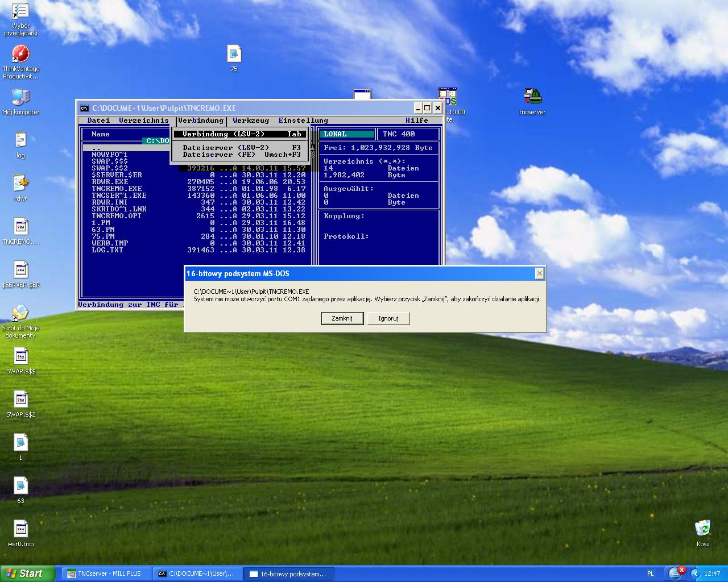Viewport: 728px width, 582px height.
Task: Click the Zamknij button in MS-DOS dialog
Action: 342,318
